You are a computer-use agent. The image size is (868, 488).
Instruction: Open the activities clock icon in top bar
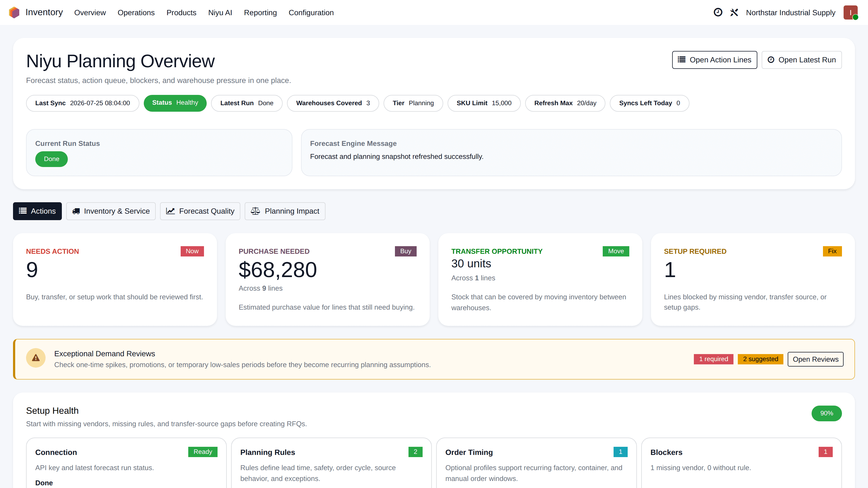718,12
